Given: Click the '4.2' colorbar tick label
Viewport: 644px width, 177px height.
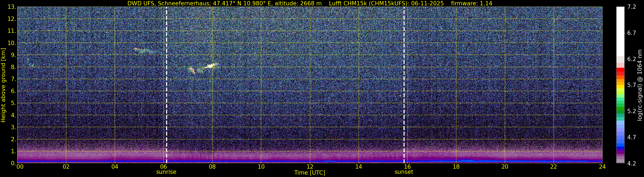Looking at the screenshot, I should pyautogui.click(x=632, y=163).
